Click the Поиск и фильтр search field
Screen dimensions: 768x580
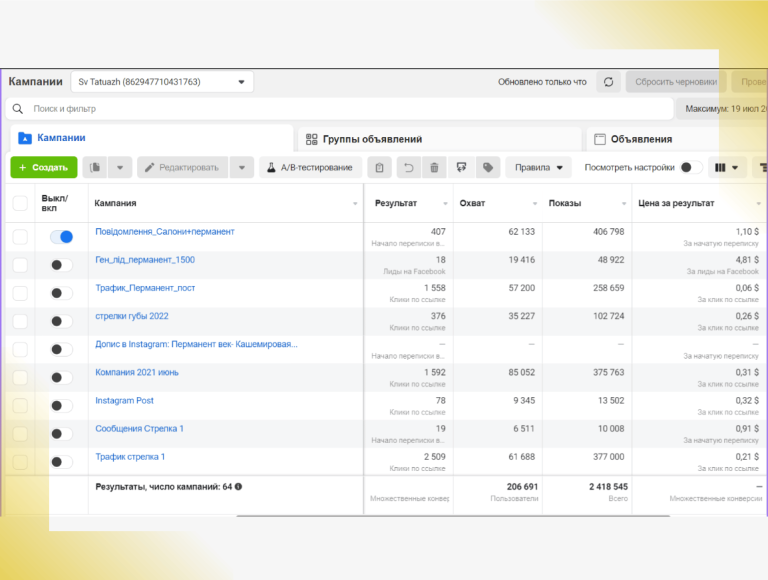(x=339, y=109)
